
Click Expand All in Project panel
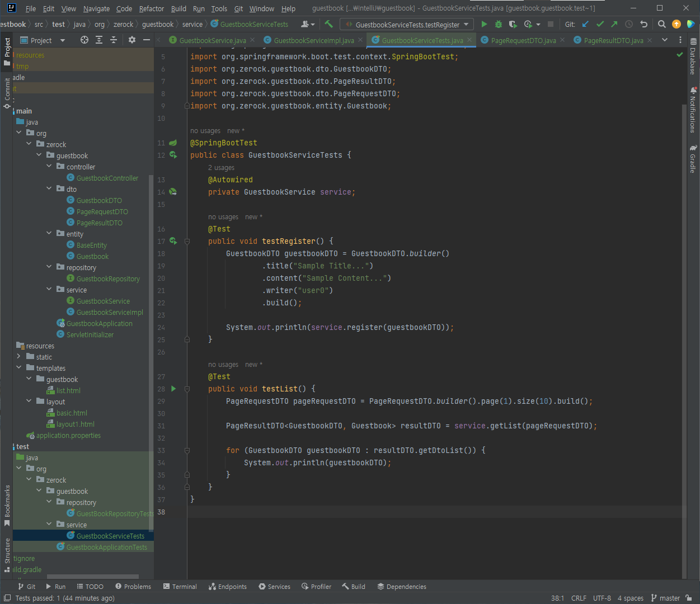(x=99, y=40)
